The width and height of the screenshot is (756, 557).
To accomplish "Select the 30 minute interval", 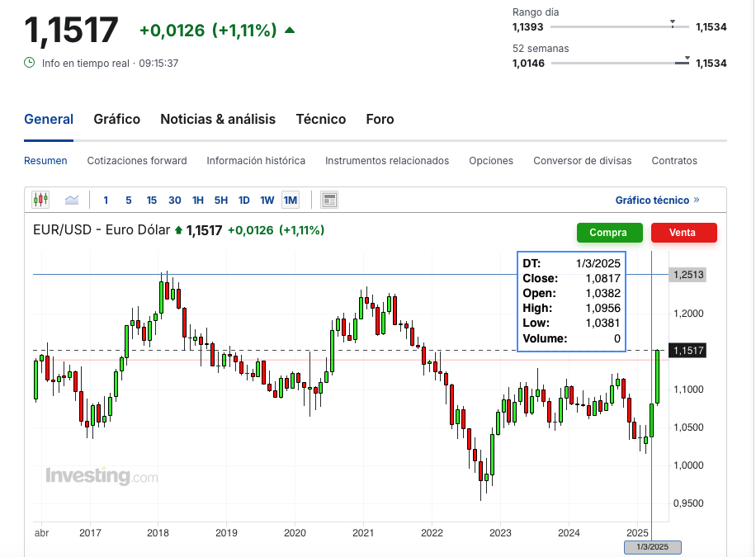I will [x=174, y=201].
